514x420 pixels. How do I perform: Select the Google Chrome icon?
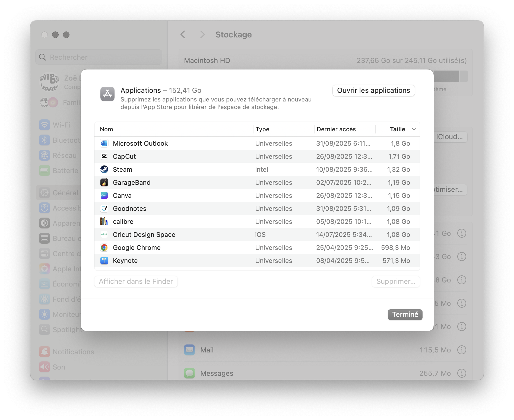(x=104, y=247)
